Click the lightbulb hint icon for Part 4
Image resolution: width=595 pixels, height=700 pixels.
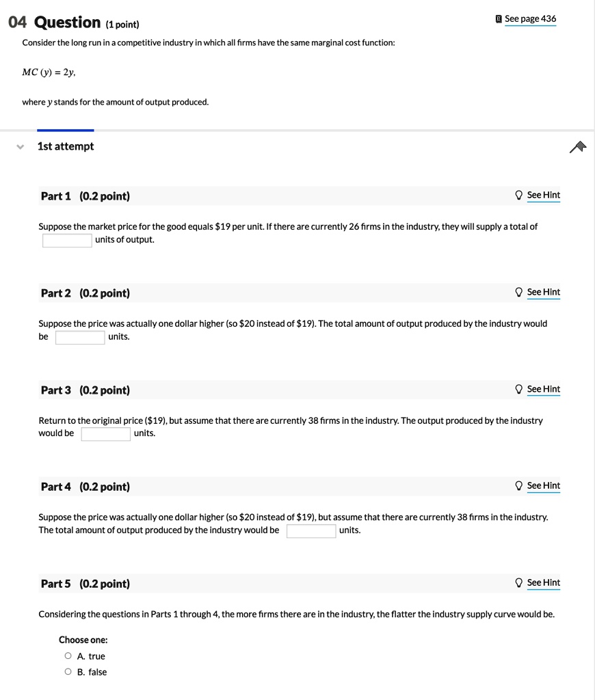[x=519, y=486]
